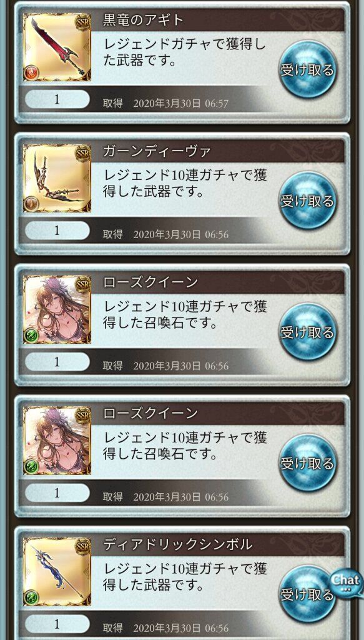Tap the ディアドリックシンボル spear thumbnail
This screenshot has width=364, height=640.
[57, 572]
